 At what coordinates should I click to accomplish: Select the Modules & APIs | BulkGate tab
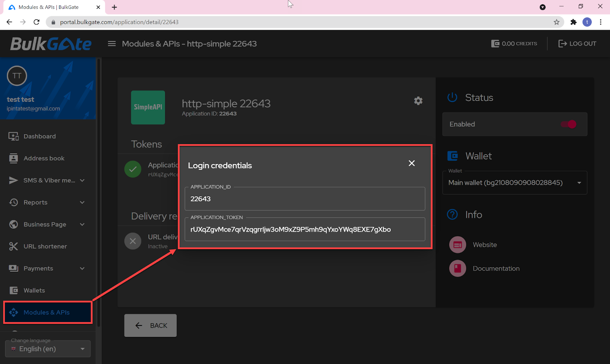point(53,7)
